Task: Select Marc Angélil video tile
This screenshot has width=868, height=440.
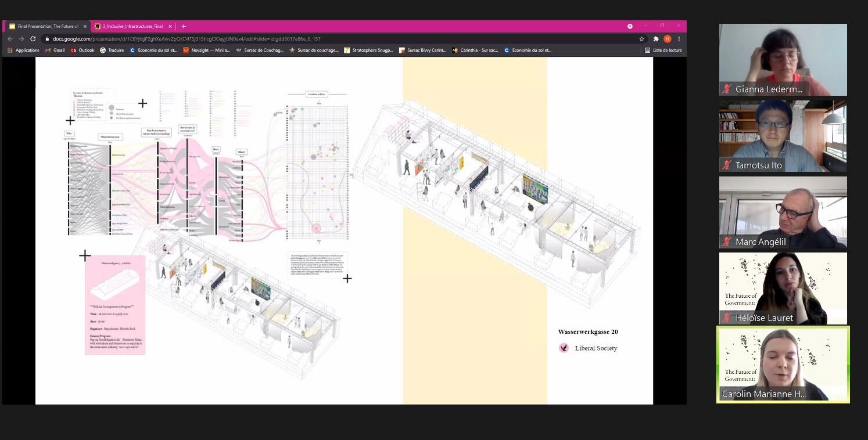Action: (783, 212)
